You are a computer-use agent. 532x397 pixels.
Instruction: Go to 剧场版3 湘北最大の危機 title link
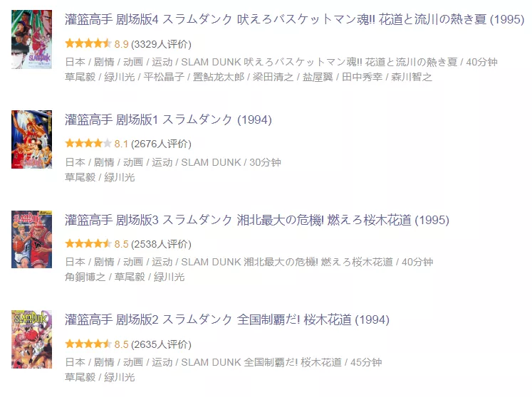click(x=256, y=220)
